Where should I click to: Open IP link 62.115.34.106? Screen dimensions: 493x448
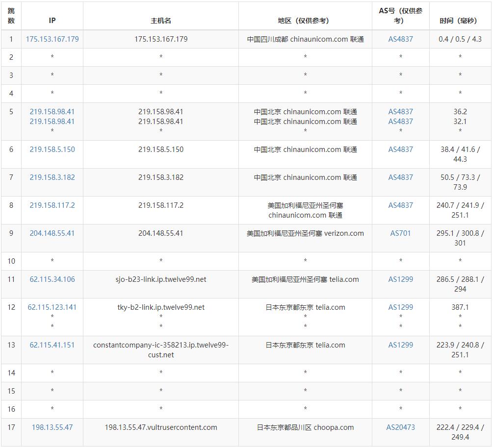pyautogui.click(x=52, y=279)
